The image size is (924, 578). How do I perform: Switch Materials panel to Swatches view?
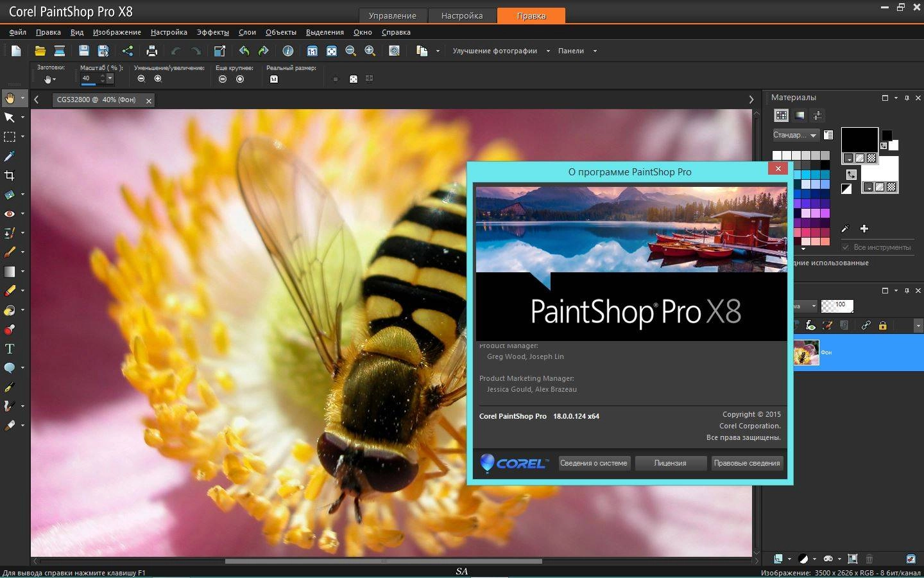point(781,116)
